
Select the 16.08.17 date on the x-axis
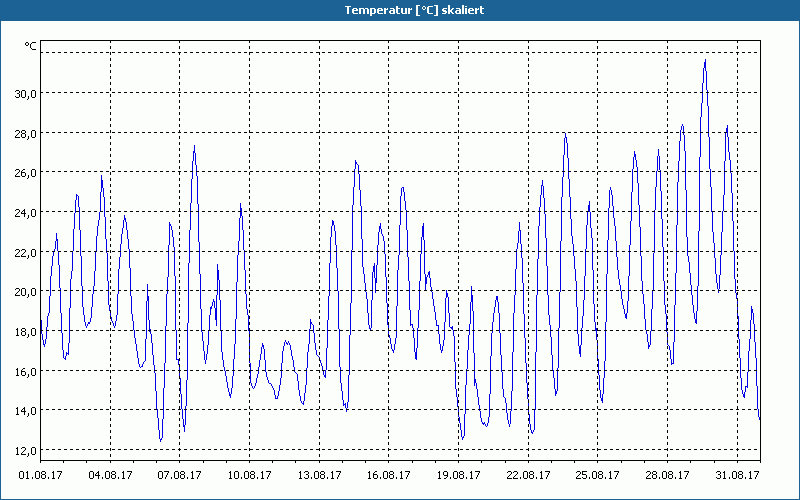tap(389, 476)
